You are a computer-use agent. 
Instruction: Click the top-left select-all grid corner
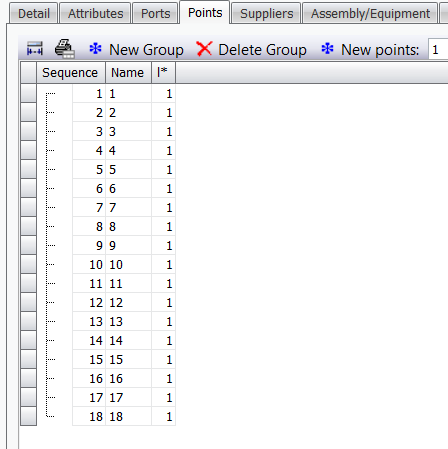point(28,73)
